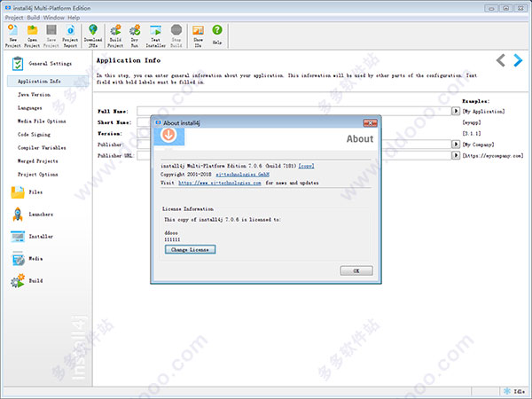Open the ej-technologies website URL link
Image resolution: width=532 pixels, height=399 pixels.
pos(220,183)
